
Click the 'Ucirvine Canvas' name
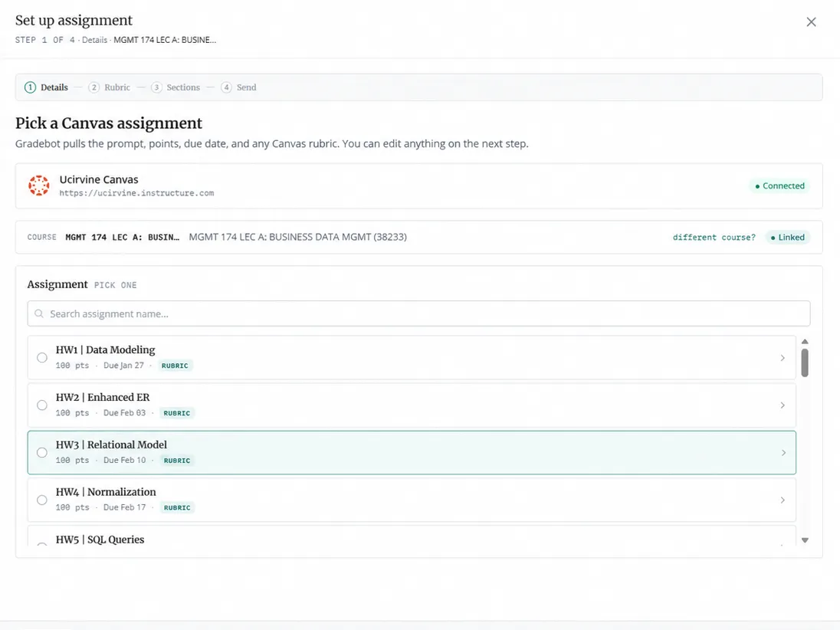(99, 179)
